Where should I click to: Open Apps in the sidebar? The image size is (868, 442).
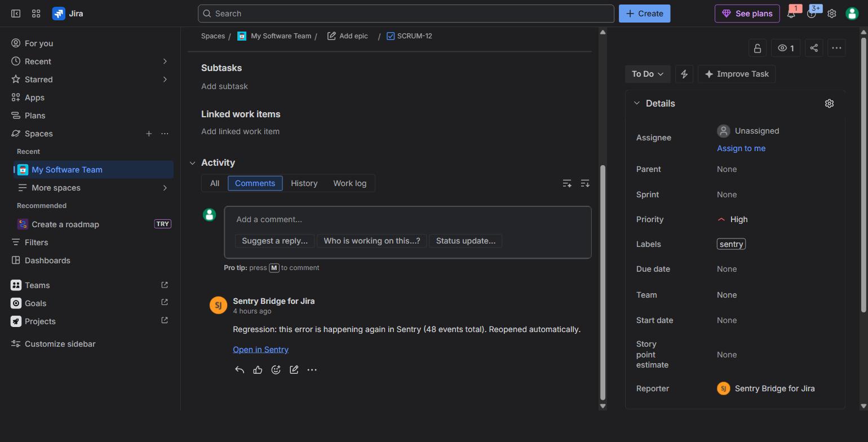[x=92, y=98]
